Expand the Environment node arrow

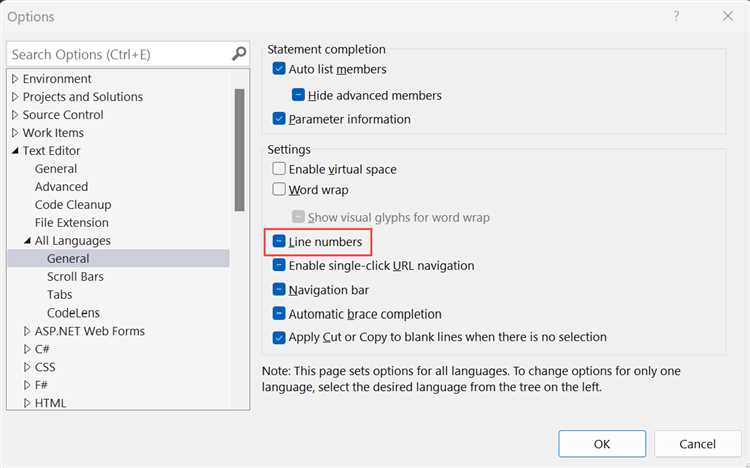[15, 78]
